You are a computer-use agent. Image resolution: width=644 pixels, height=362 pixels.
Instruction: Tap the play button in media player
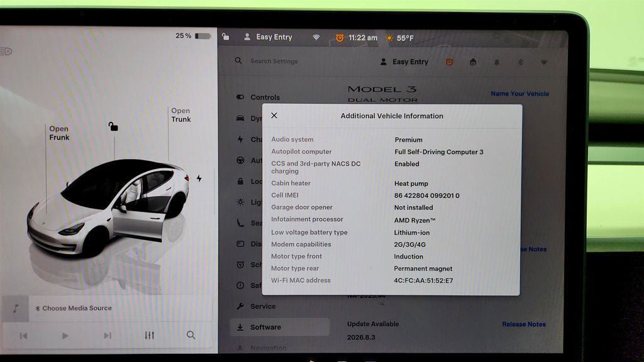(65, 336)
